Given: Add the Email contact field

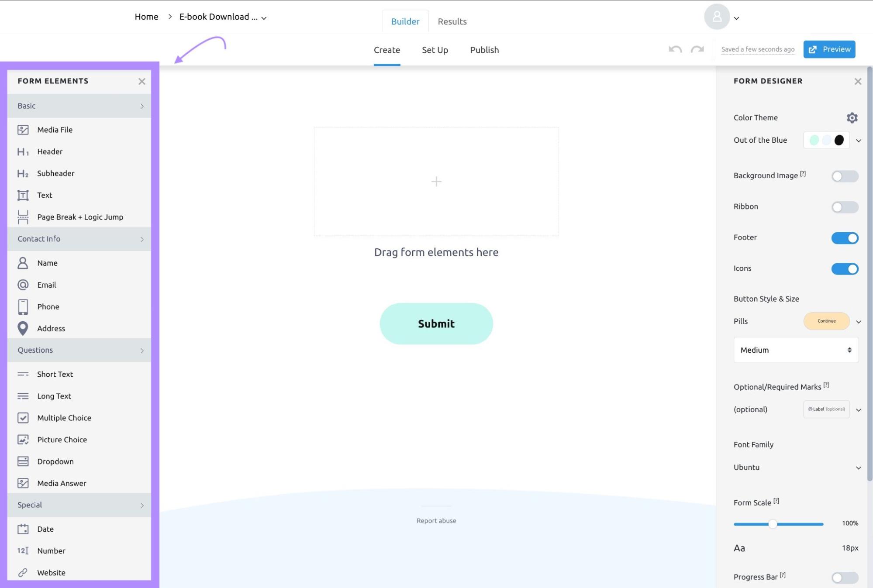Looking at the screenshot, I should (x=46, y=285).
